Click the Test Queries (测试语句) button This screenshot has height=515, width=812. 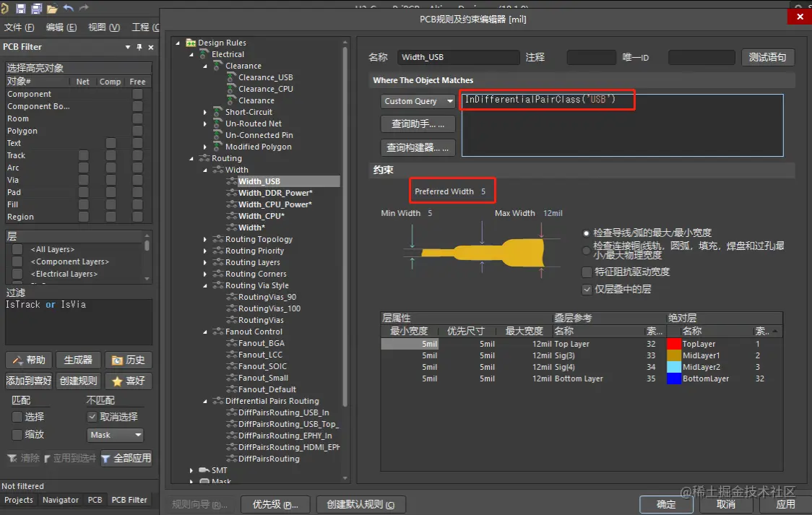767,57
